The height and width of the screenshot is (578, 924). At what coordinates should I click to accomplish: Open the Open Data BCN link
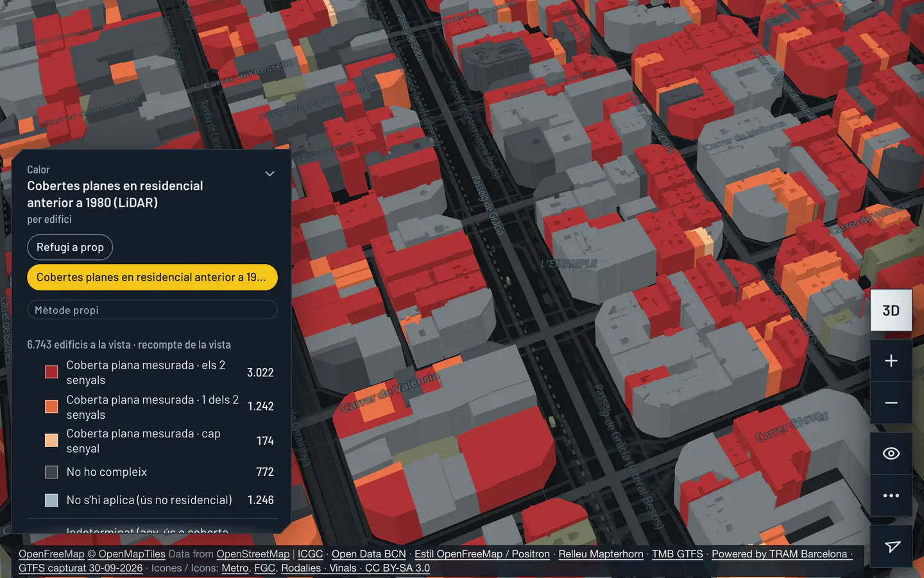click(x=368, y=554)
